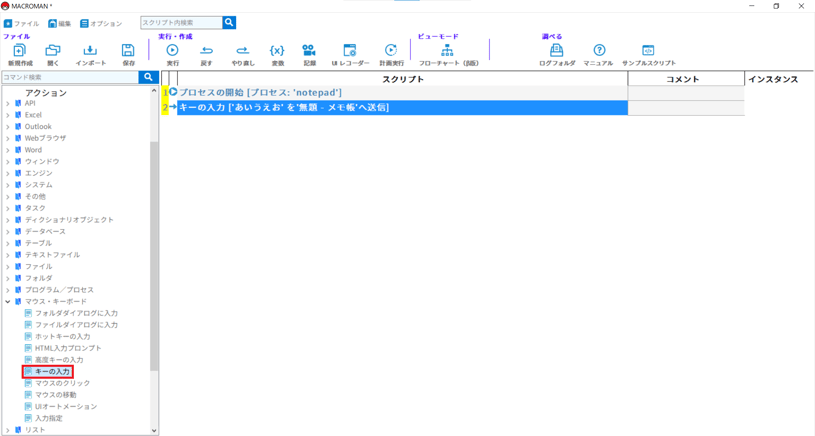This screenshot has height=436, width=815.
Task: Select the リスト tree item
Action: [x=35, y=430]
